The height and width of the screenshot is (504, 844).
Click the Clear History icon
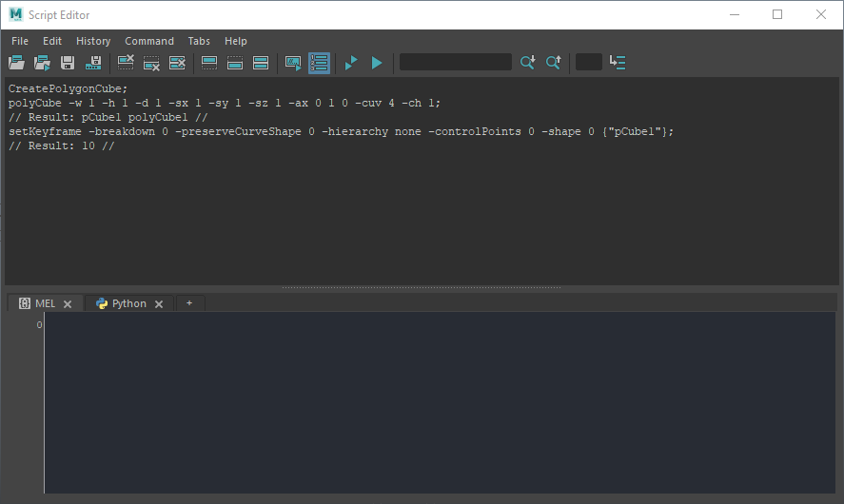[x=126, y=63]
